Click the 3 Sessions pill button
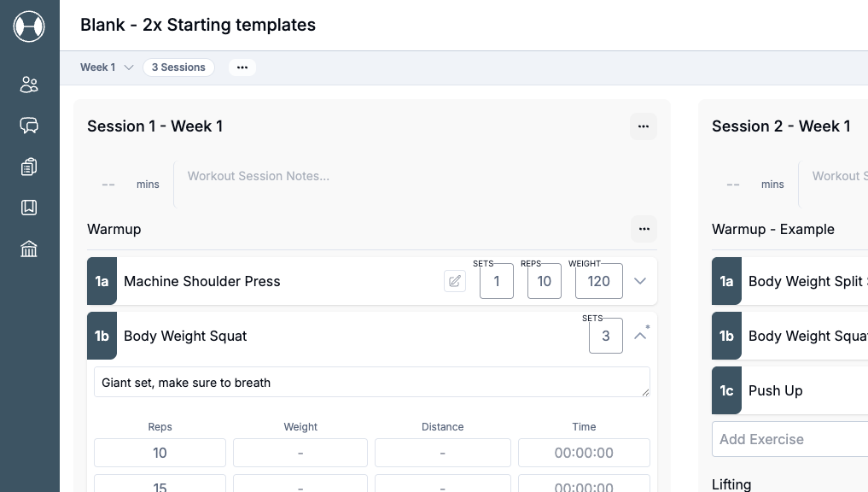Viewport: 868px width, 492px height. click(x=178, y=67)
